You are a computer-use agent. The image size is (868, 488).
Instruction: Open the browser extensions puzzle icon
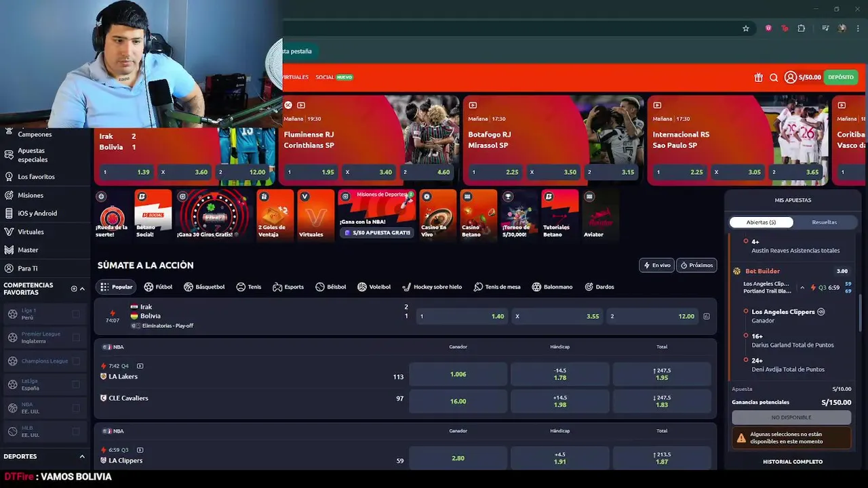[x=802, y=28]
